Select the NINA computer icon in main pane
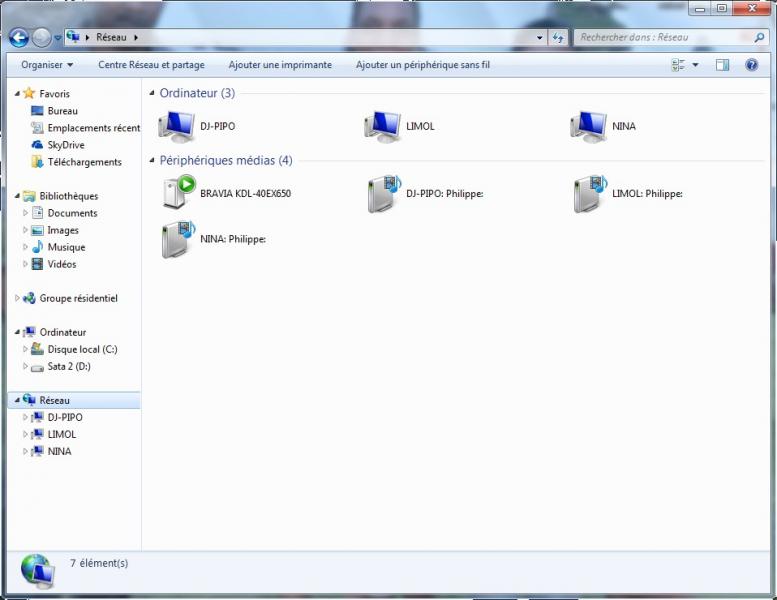 coord(589,127)
